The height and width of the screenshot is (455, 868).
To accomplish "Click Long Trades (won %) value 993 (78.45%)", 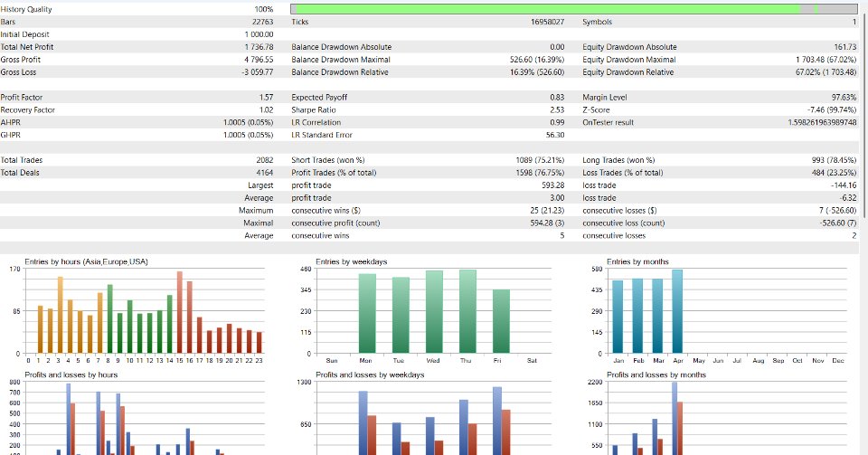I will pos(834,160).
